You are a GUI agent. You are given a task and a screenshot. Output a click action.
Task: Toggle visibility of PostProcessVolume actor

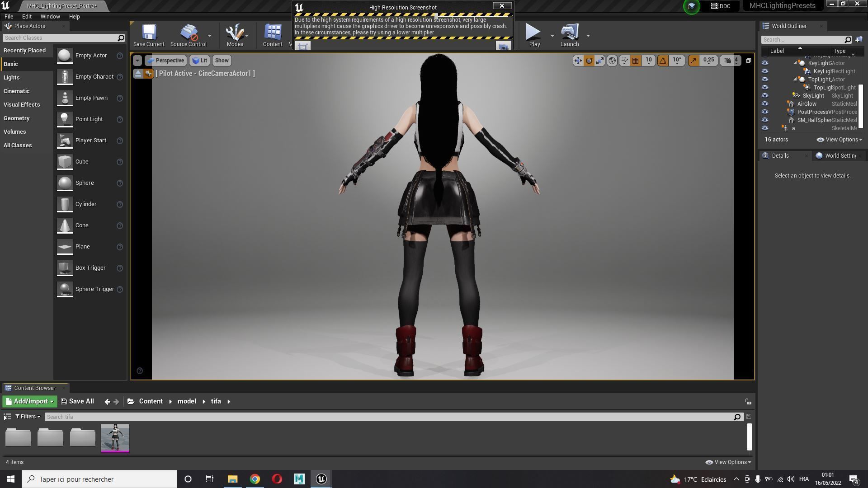tap(765, 112)
